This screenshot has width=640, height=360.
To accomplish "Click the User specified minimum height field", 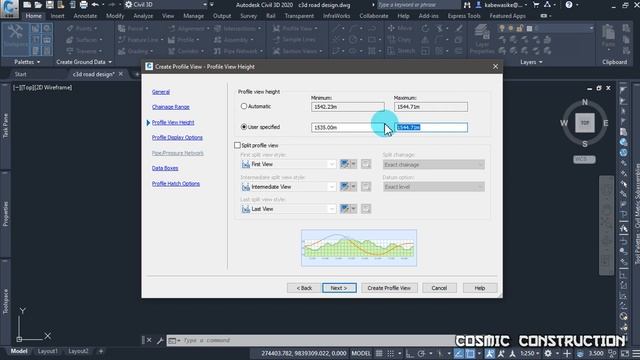I will [x=347, y=127].
